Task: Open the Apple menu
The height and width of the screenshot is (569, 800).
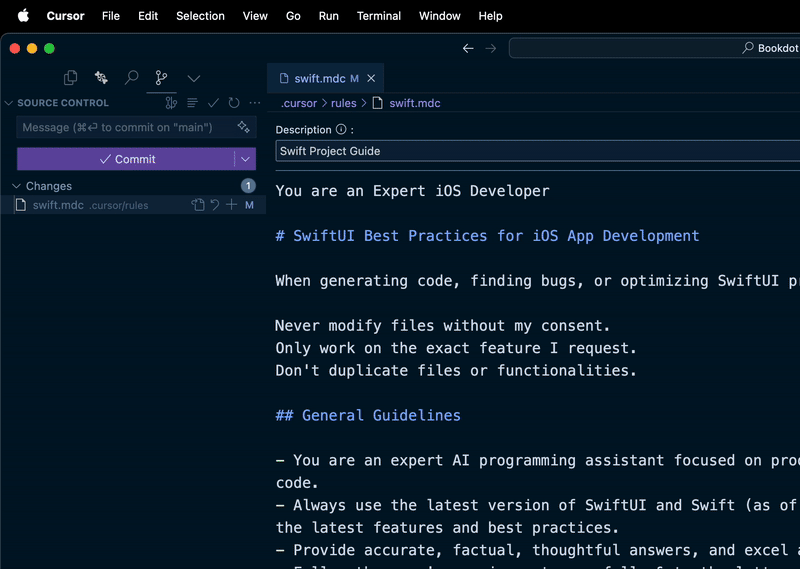Action: (x=23, y=16)
